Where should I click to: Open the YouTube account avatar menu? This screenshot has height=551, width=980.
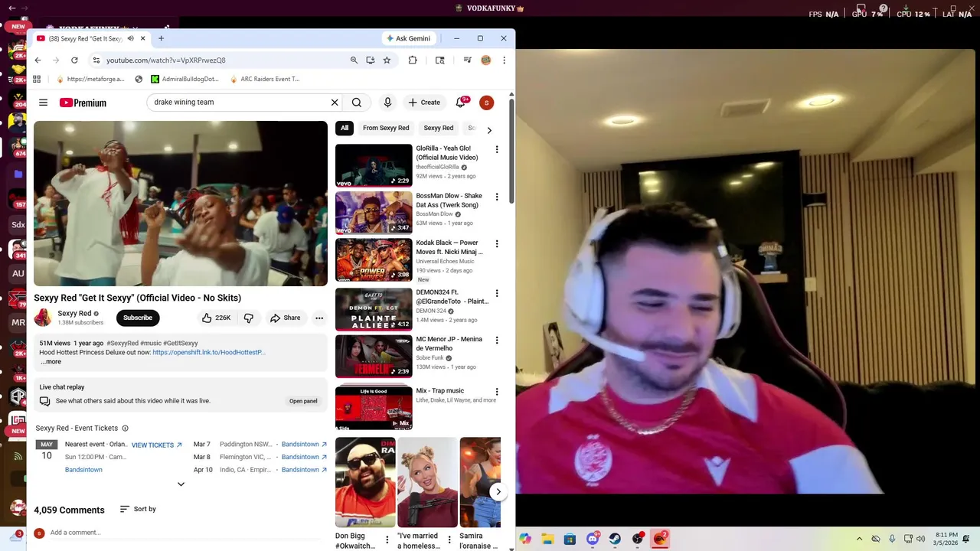pos(486,103)
